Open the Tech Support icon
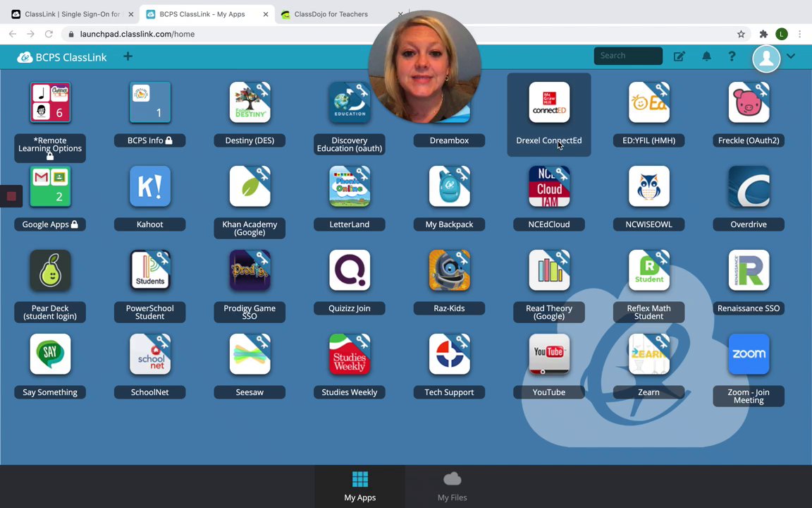The height and width of the screenshot is (508, 812). pyautogui.click(x=450, y=355)
